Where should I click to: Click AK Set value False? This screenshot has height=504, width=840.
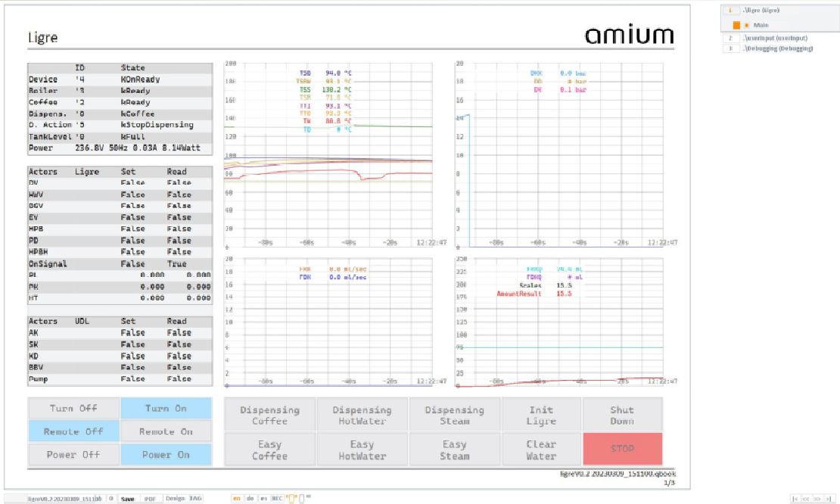coord(132,333)
